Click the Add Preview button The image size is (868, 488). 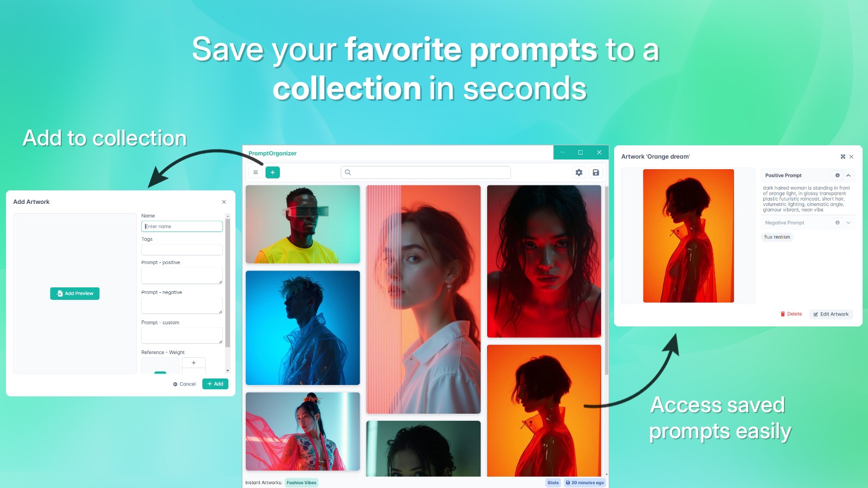pos(75,293)
